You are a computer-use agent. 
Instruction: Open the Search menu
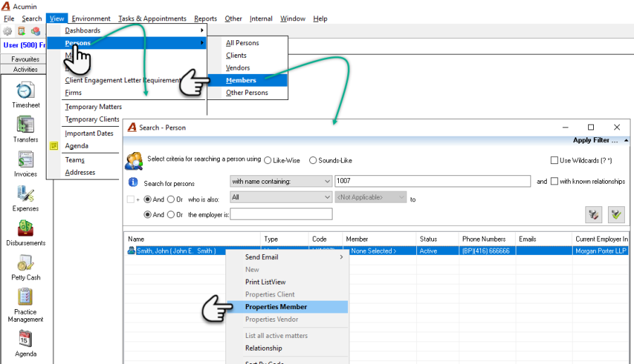coord(32,18)
